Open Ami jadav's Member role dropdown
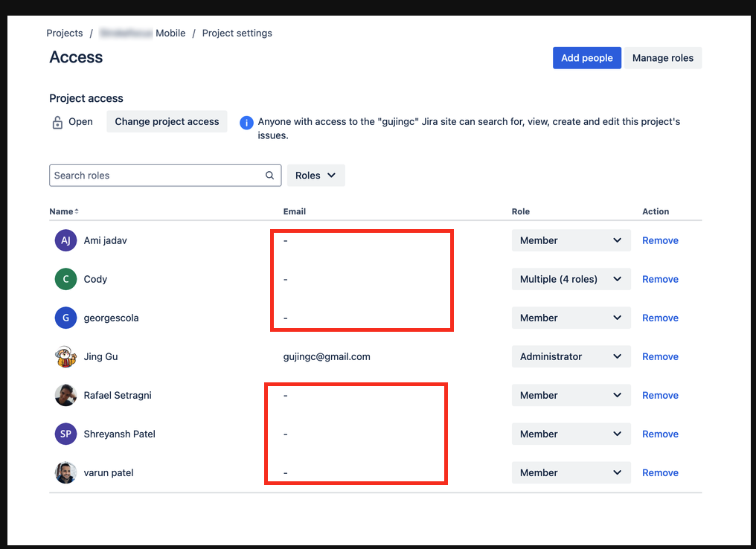 pyautogui.click(x=571, y=240)
